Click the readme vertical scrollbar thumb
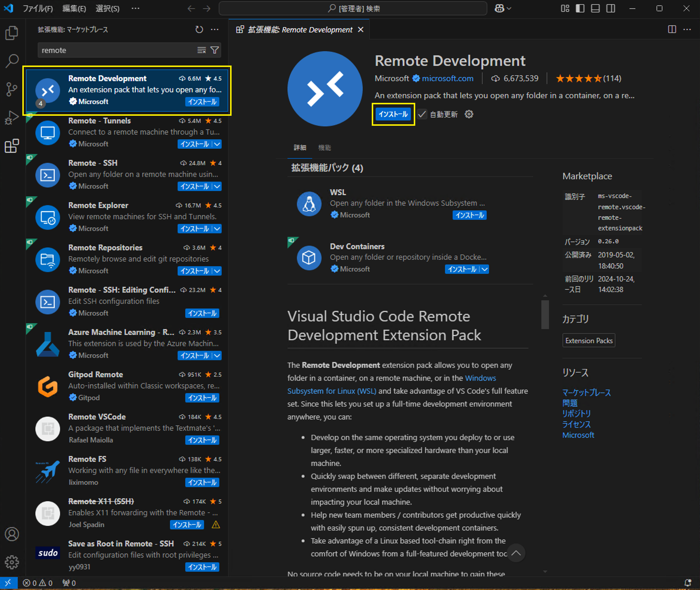The image size is (700, 590). click(545, 314)
